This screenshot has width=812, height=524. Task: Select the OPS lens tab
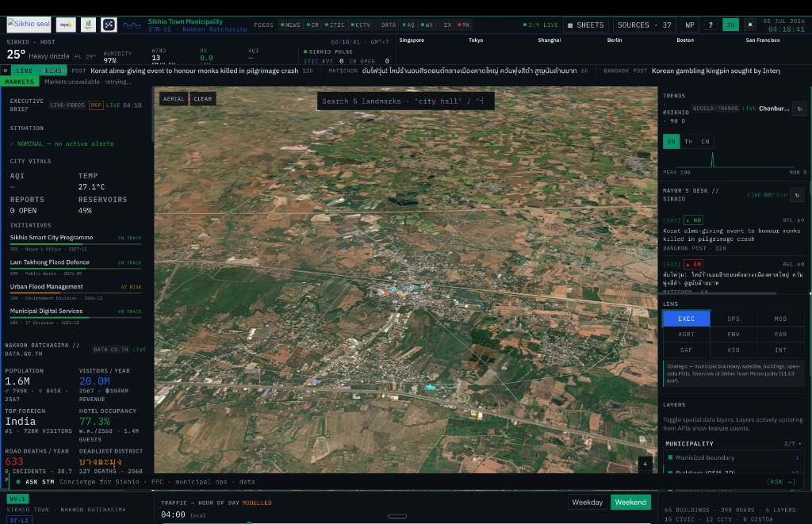coord(733,319)
